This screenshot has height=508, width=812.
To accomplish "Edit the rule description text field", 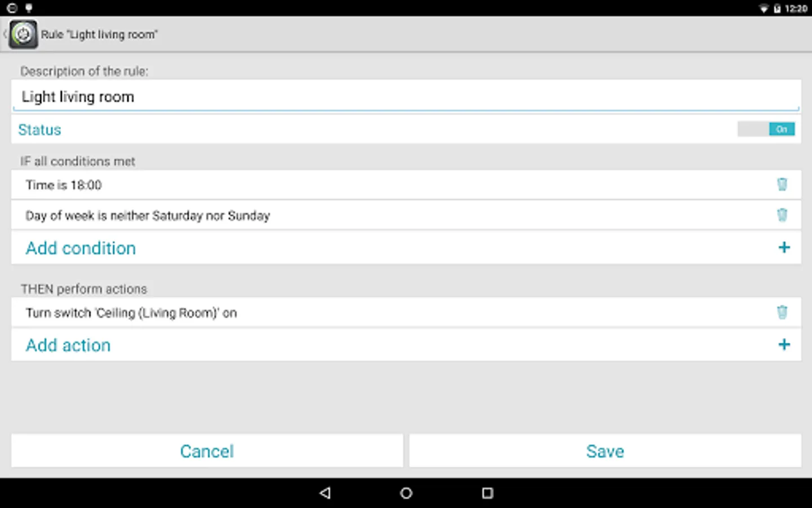I will point(406,96).
